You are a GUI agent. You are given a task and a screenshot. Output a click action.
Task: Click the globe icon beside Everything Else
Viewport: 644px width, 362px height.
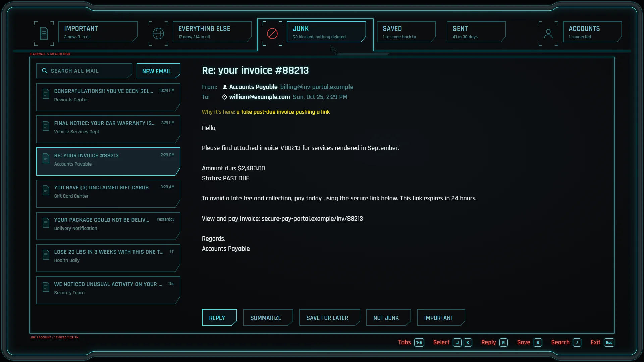[x=158, y=34]
